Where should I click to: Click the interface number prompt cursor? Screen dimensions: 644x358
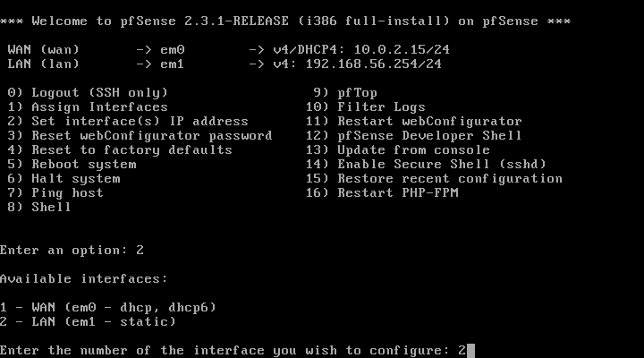(470, 351)
